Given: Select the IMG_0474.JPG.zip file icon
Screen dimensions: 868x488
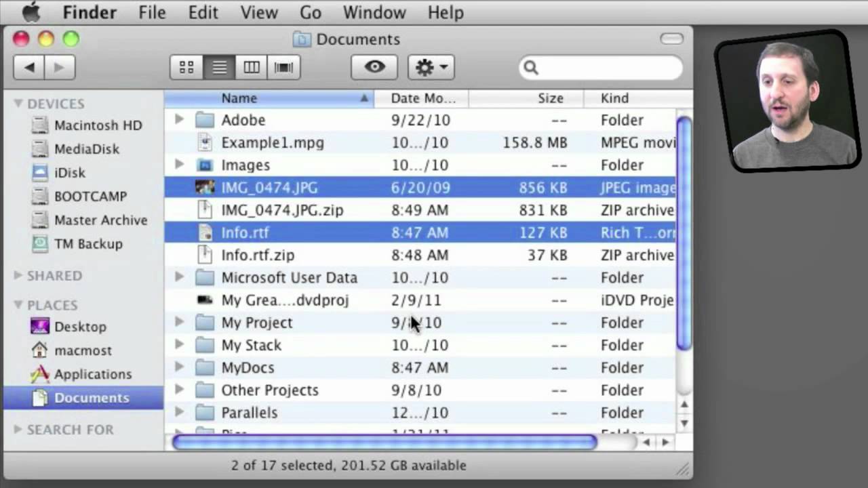Looking at the screenshot, I should click(x=204, y=210).
